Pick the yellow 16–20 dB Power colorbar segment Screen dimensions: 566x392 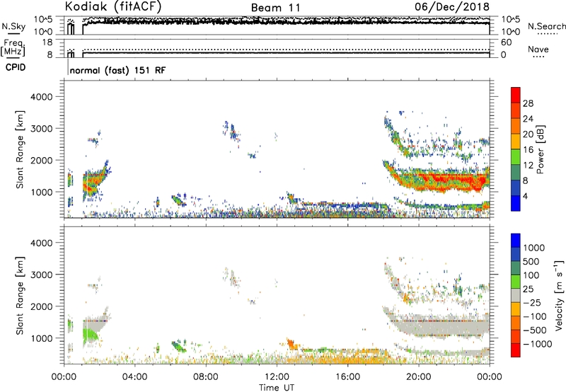point(516,142)
